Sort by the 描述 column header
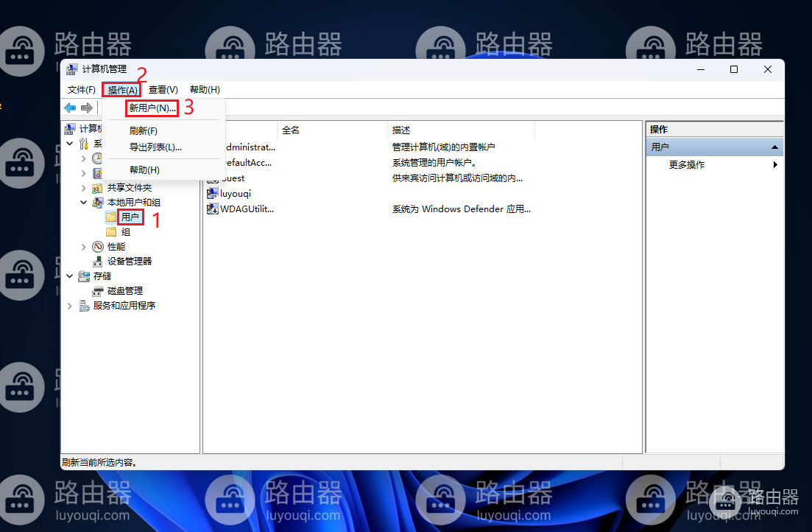 click(x=460, y=130)
